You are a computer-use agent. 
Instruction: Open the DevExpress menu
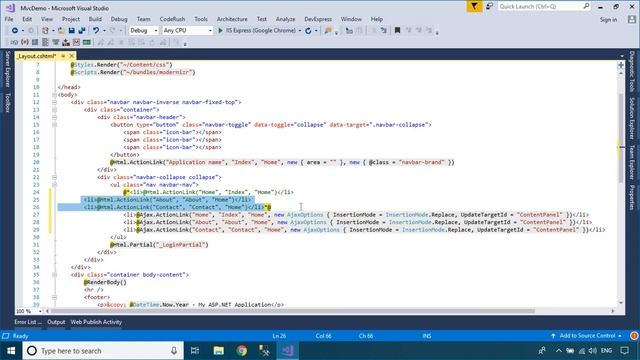coord(318,19)
